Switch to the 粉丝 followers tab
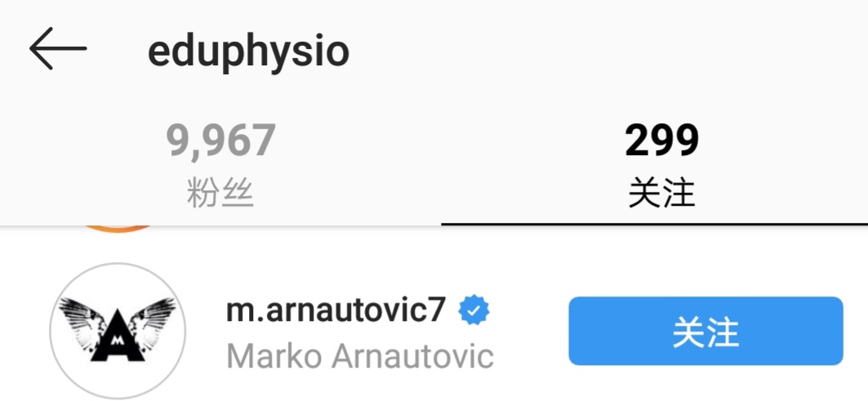The height and width of the screenshot is (401, 868). click(x=220, y=164)
